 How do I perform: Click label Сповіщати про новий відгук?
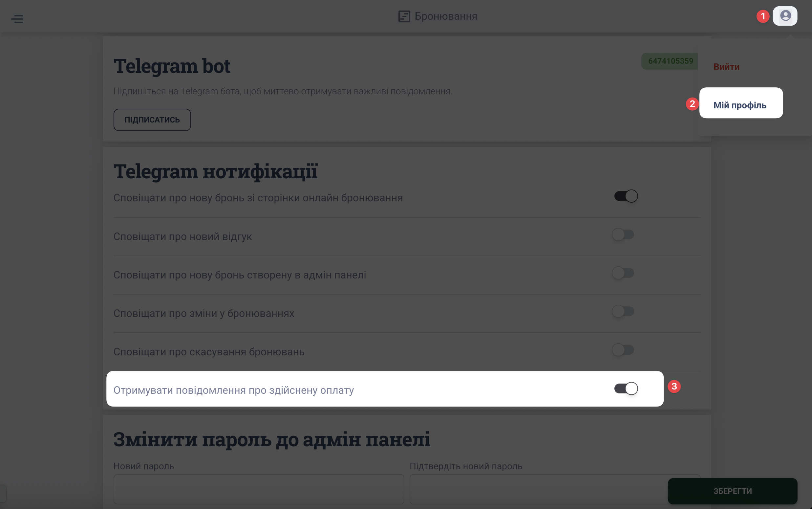(x=182, y=236)
